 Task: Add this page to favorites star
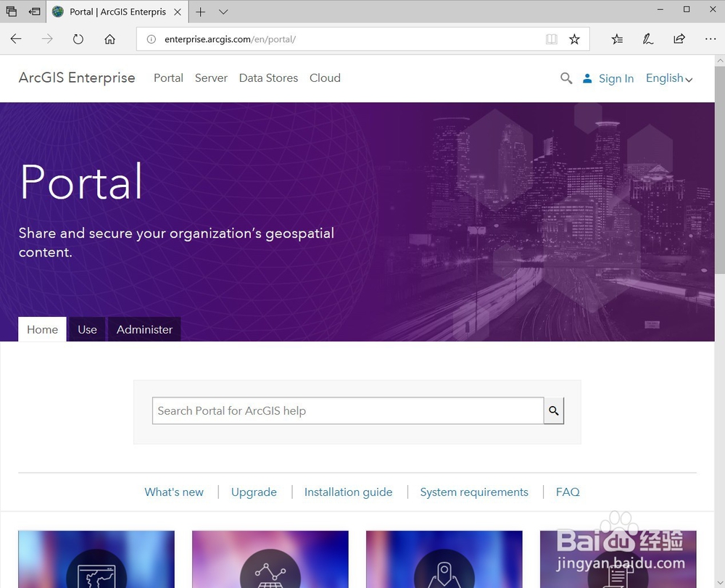(x=574, y=39)
